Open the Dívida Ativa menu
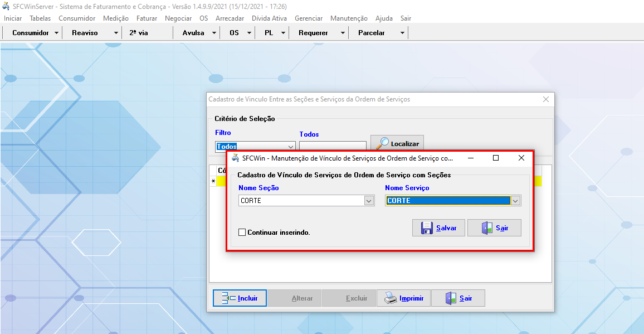The width and height of the screenshot is (644, 334). tap(269, 18)
